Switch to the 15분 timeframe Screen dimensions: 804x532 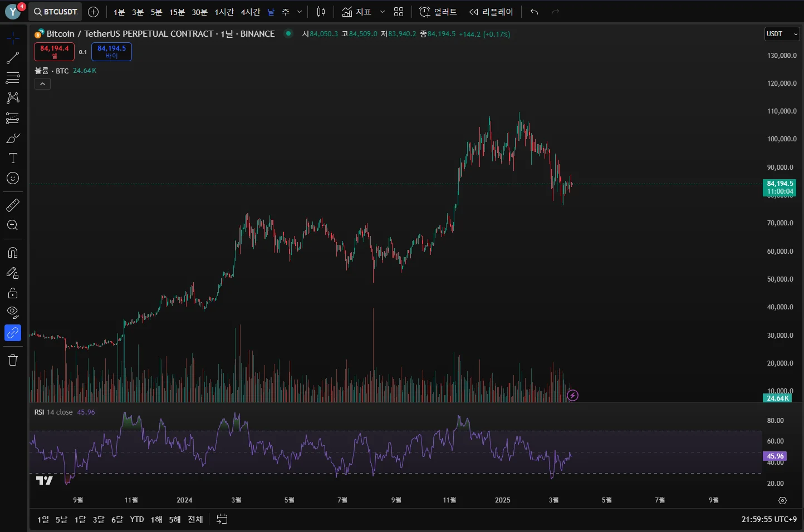coord(177,12)
